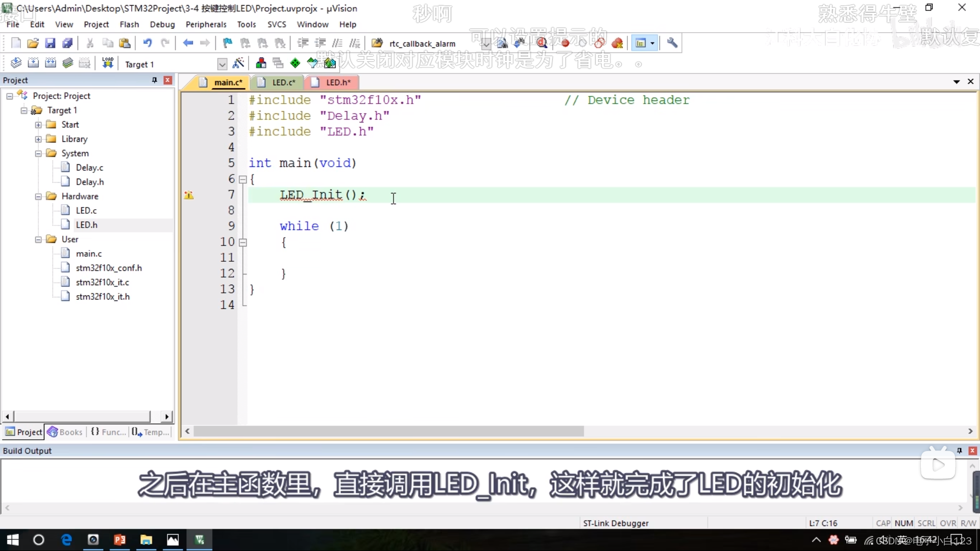Collapse the while block fold at line 10
The width and height of the screenshot is (980, 551).
(243, 242)
